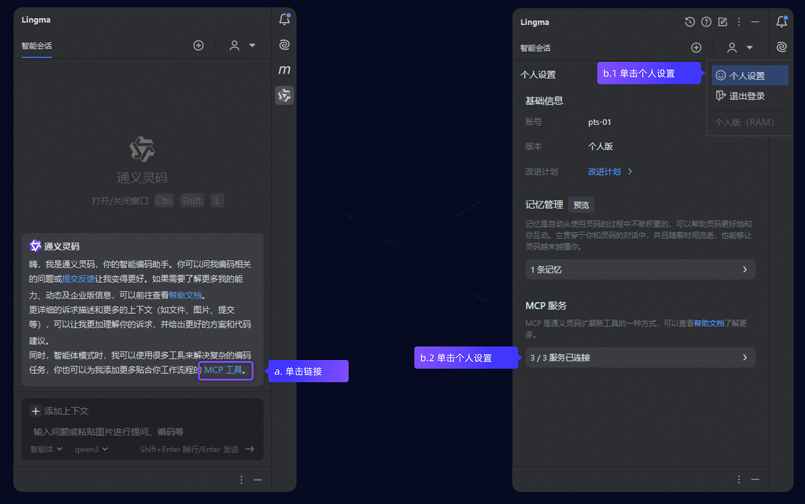Expand account dropdown arrow in left panel
Image resolution: width=805 pixels, height=504 pixels.
(x=252, y=45)
